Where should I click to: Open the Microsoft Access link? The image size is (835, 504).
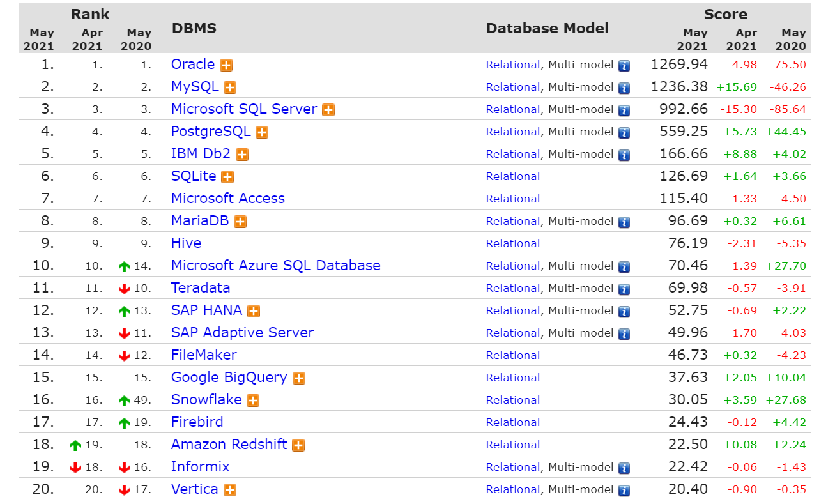(227, 199)
